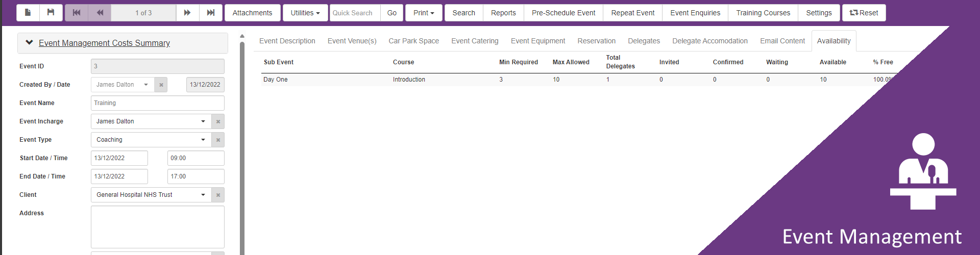Screen dimensions: 980x255
Task: Save the record with the floppy disk icon
Action: pos(51,13)
